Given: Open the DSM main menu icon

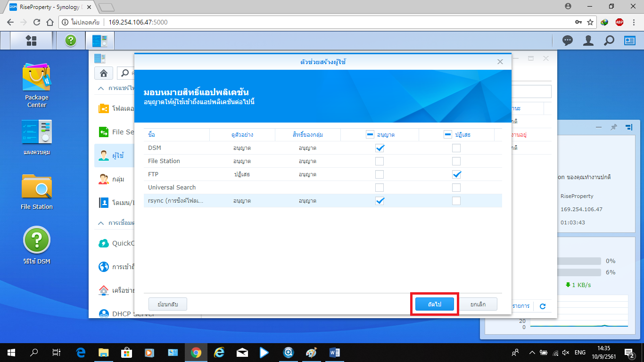Looking at the screenshot, I should point(31,41).
